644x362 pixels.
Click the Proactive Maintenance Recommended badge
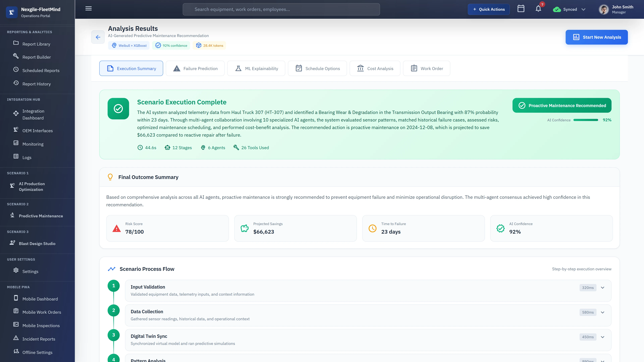tap(562, 105)
